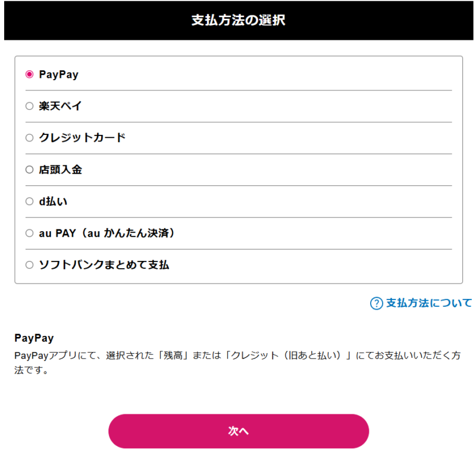The image size is (476, 450).
Task: Open the 支払方法について link text
Action: coord(428,303)
